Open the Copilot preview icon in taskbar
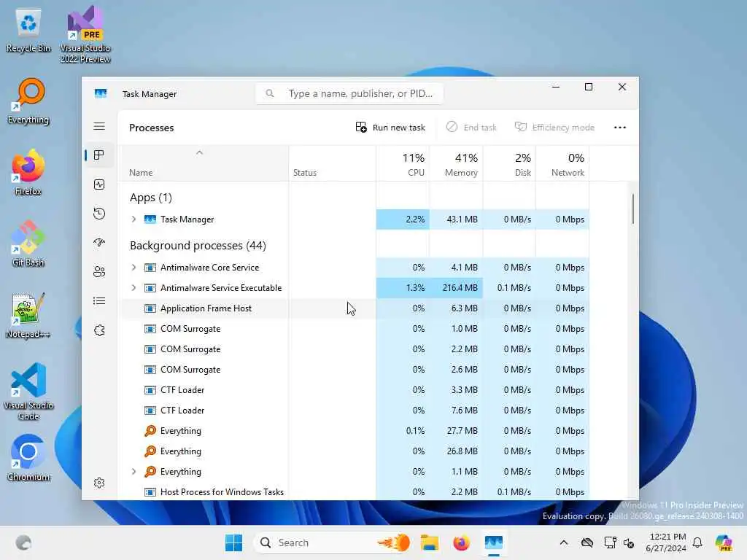The image size is (747, 560). (724, 542)
